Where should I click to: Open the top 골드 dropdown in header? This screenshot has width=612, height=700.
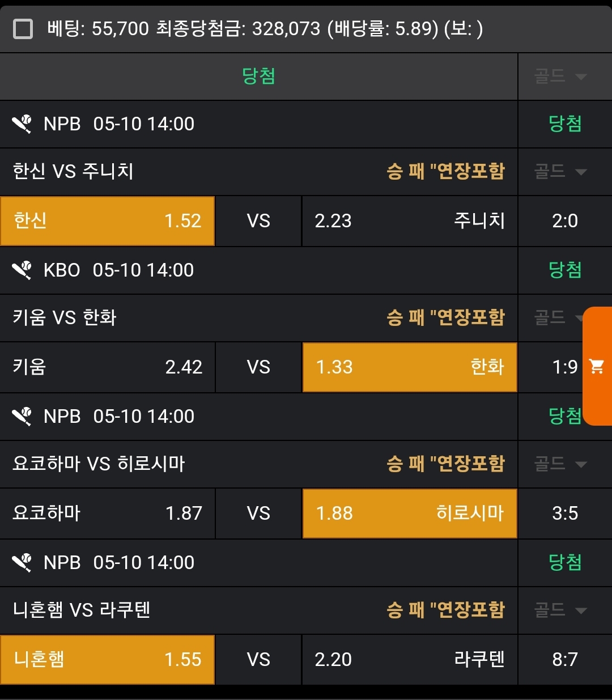click(x=560, y=76)
